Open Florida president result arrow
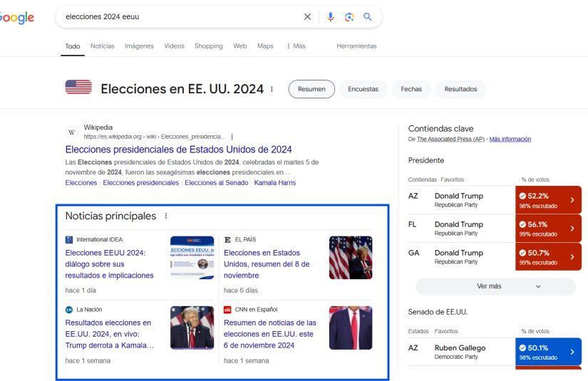 coord(572,229)
